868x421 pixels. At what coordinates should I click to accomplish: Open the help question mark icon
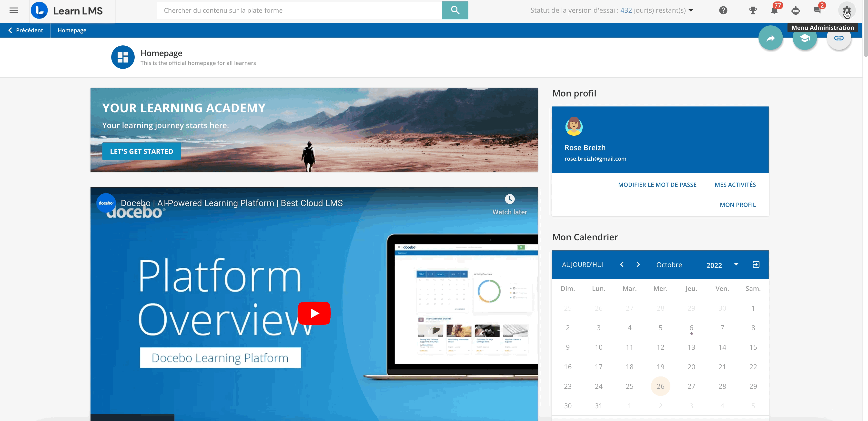point(723,11)
